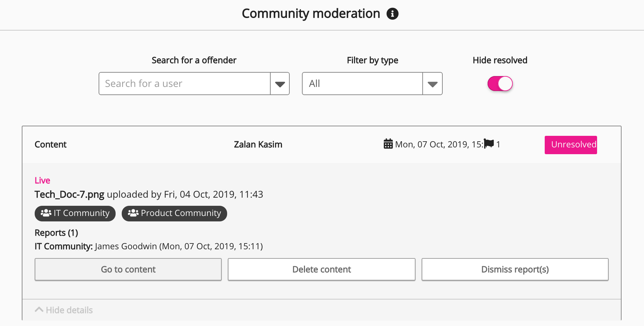The height and width of the screenshot is (326, 644).
Task: Click the chevron icon beside Hide details
Action: [x=39, y=310]
